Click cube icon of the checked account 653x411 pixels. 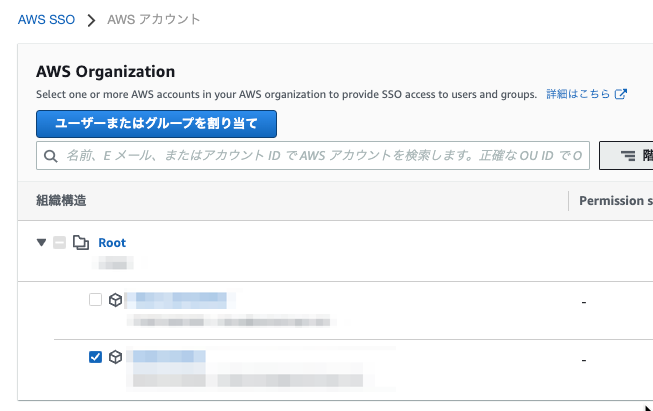pyautogui.click(x=115, y=357)
